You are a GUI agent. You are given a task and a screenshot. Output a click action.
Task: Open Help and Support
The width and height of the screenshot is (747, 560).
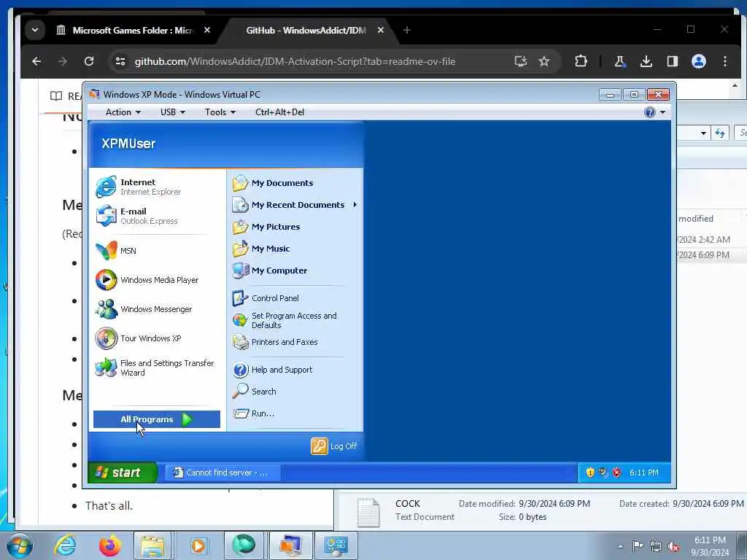point(273,370)
